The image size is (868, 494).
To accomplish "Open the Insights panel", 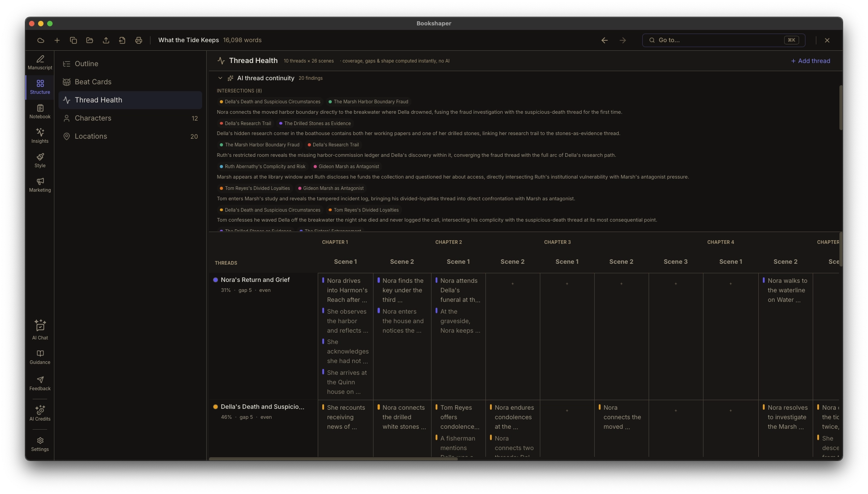I will pyautogui.click(x=40, y=136).
